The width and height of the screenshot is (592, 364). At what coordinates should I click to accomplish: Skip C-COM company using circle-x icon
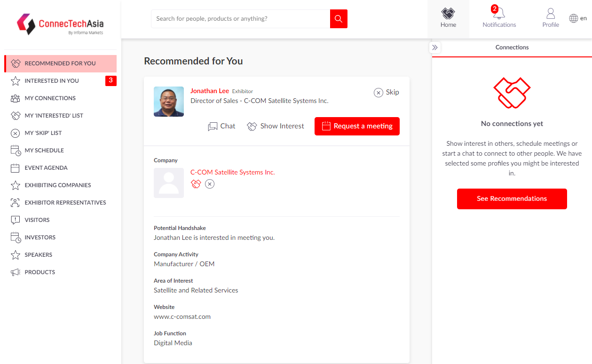click(210, 184)
